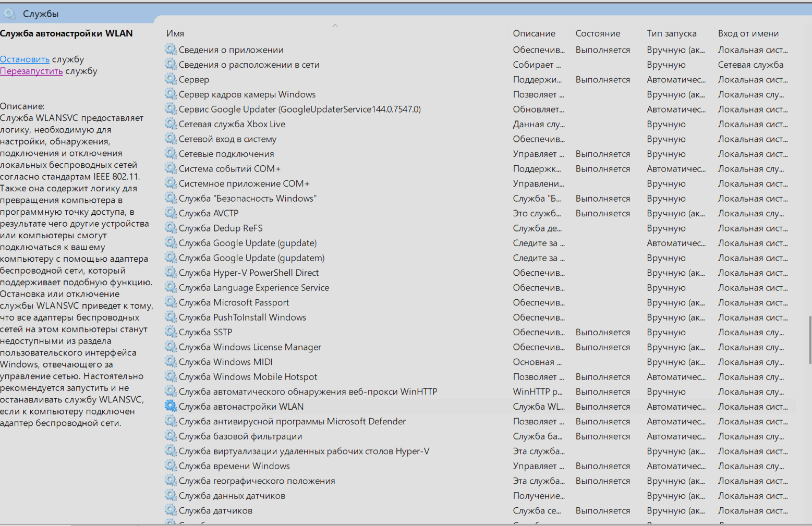
Task: Click the icon beside Служба Google Update (gupdate)
Action: click(171, 243)
